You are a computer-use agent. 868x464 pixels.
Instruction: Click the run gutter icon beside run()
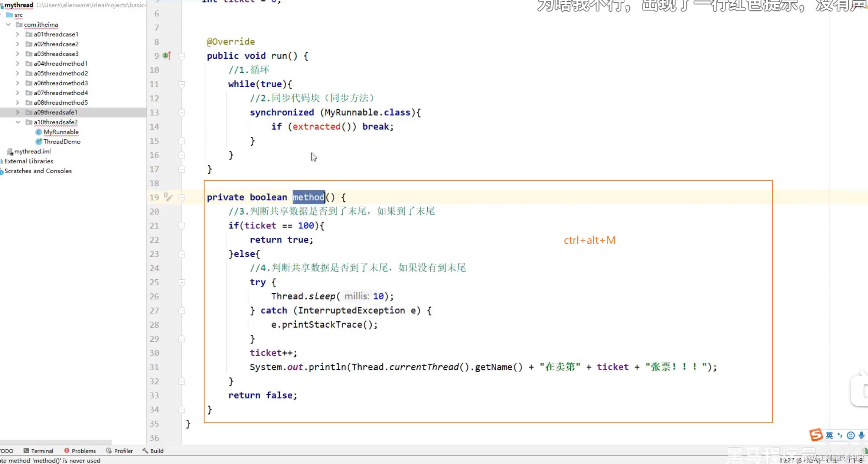tap(167, 56)
